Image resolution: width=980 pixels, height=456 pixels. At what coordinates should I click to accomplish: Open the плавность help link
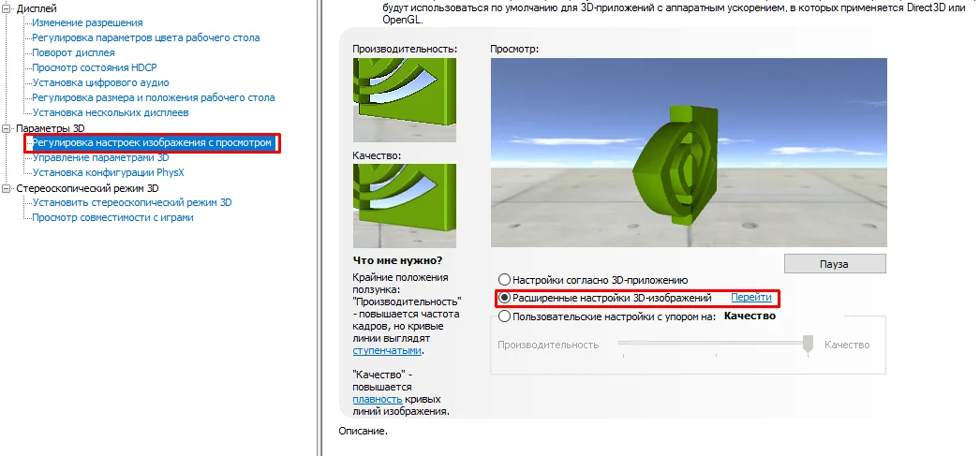pyautogui.click(x=377, y=399)
